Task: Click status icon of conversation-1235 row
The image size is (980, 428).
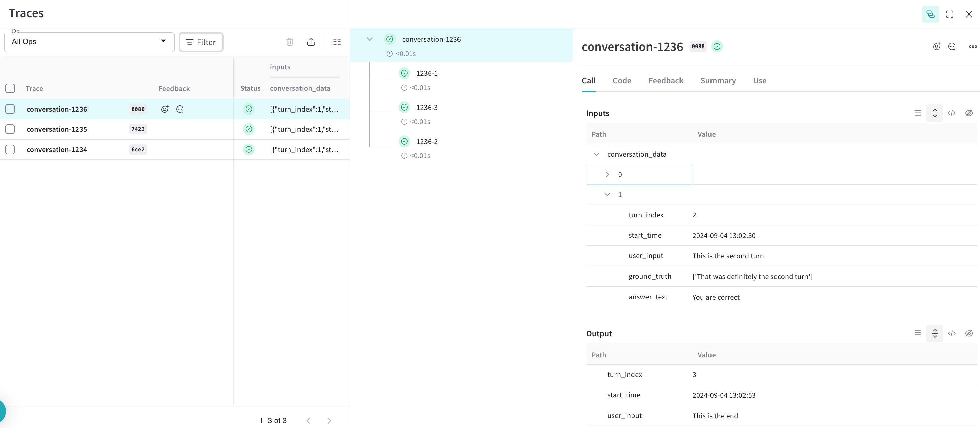Action: (249, 129)
